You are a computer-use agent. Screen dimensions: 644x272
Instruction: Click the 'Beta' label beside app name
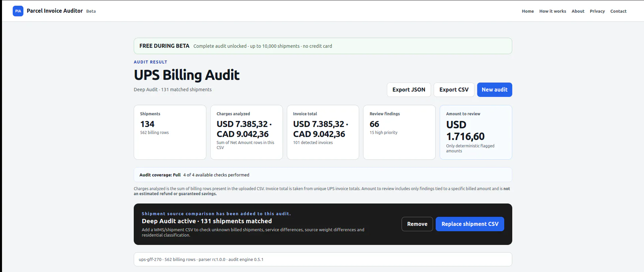(91, 11)
